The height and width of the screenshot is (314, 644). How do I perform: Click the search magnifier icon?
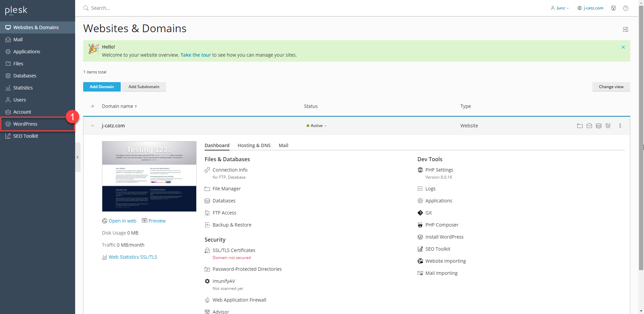click(86, 8)
